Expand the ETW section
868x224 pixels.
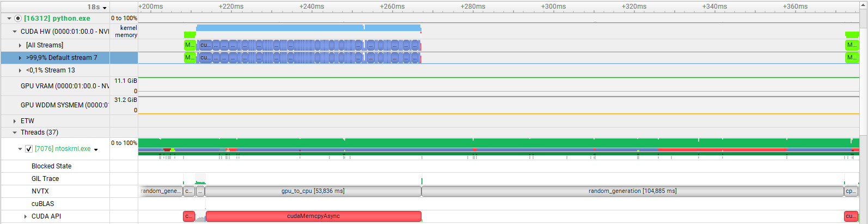pyautogui.click(x=15, y=121)
